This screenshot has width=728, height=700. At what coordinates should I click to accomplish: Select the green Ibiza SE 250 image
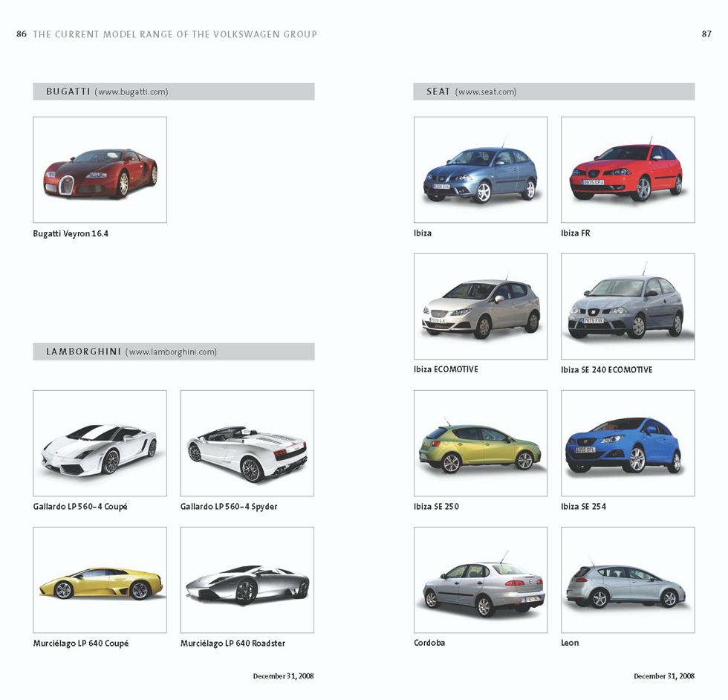tap(480, 444)
